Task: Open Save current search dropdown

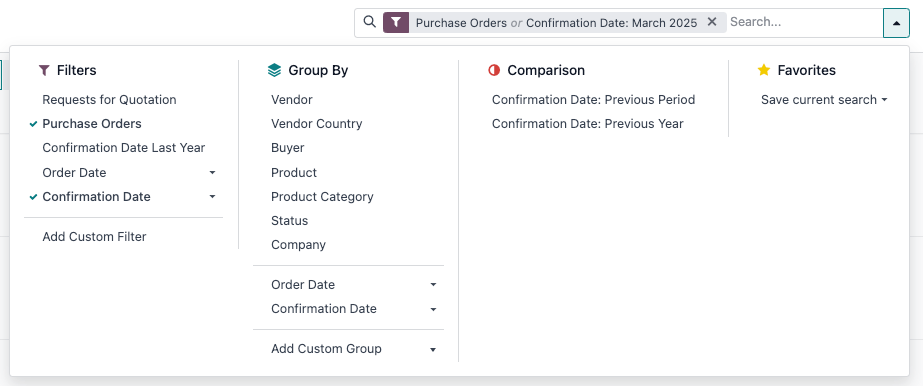Action: [824, 100]
